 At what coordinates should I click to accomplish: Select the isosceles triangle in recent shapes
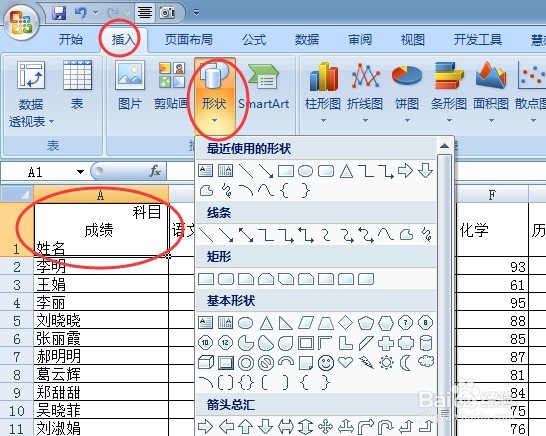coord(346,171)
